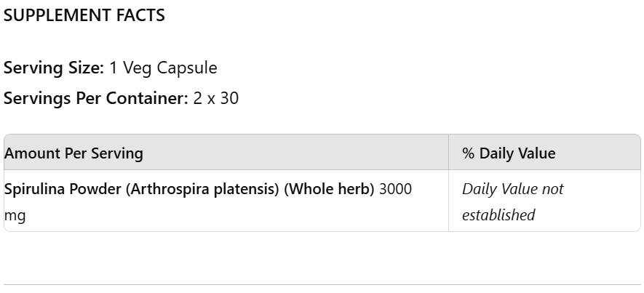
Task: Select the '1 Veg Capsule' value text
Action: click(x=163, y=68)
